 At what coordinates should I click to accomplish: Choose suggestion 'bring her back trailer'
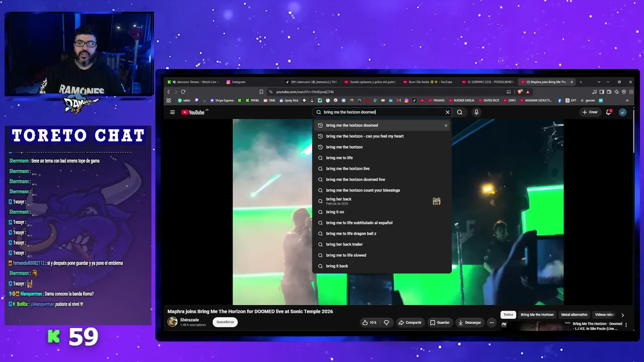[x=382, y=244]
